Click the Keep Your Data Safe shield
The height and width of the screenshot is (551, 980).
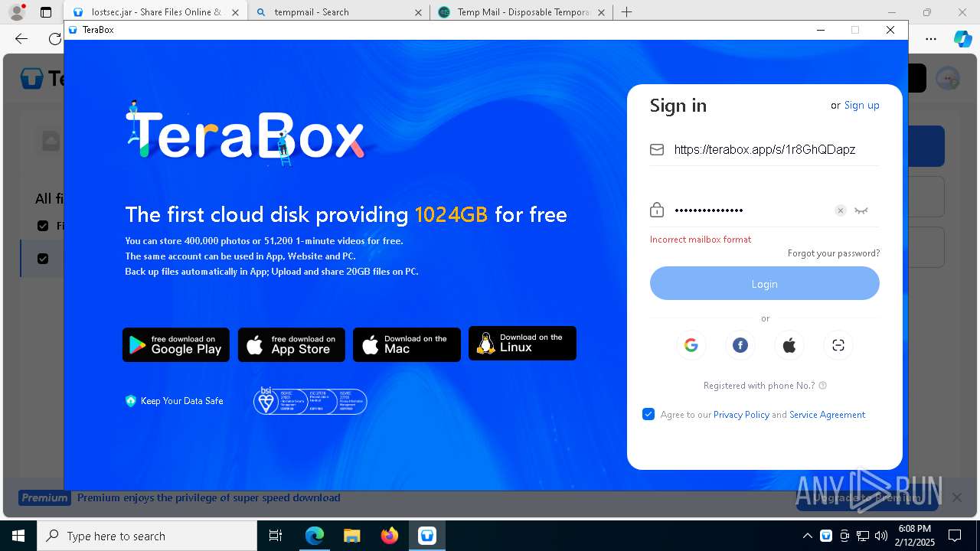coord(130,401)
